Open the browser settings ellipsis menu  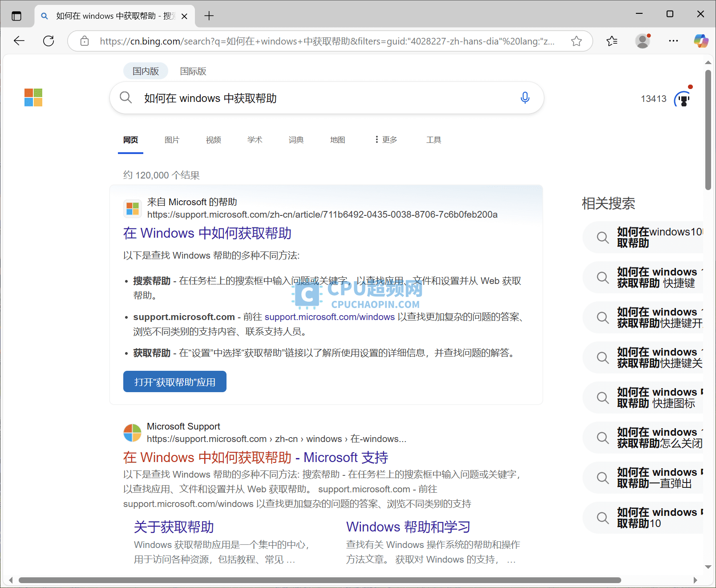coord(673,41)
